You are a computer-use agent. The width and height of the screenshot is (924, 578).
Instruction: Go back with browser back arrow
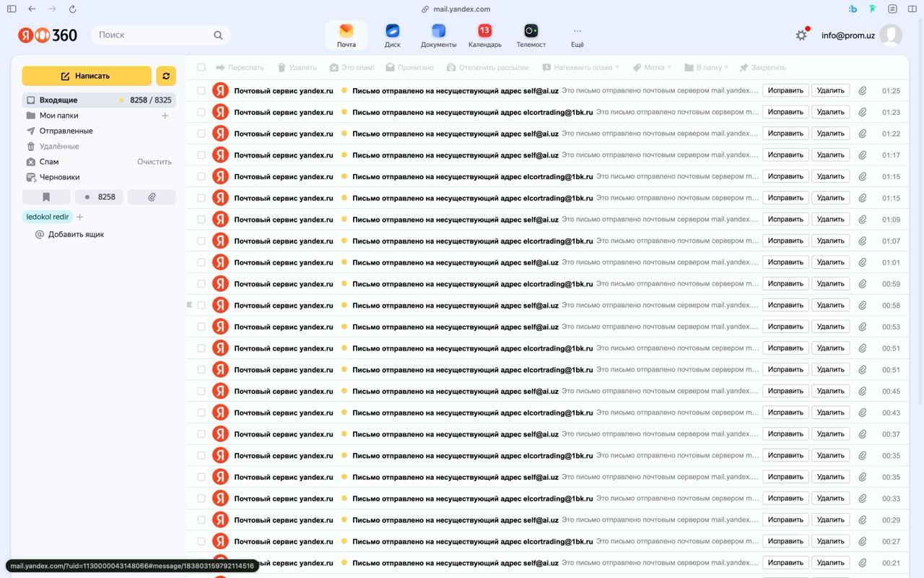tap(32, 9)
